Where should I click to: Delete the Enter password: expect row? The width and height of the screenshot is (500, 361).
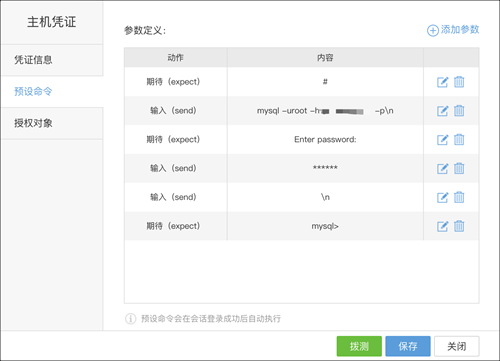(x=459, y=140)
